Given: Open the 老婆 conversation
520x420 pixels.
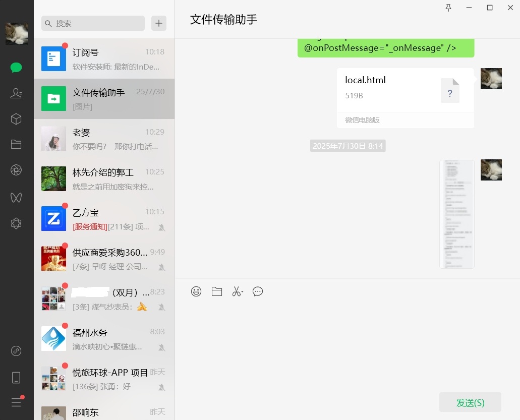Looking at the screenshot, I should [104, 139].
